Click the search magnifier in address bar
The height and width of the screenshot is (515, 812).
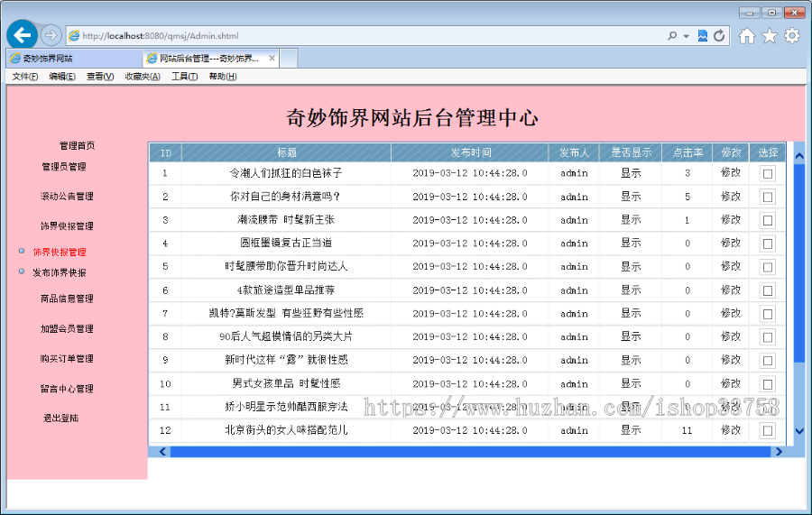click(672, 36)
